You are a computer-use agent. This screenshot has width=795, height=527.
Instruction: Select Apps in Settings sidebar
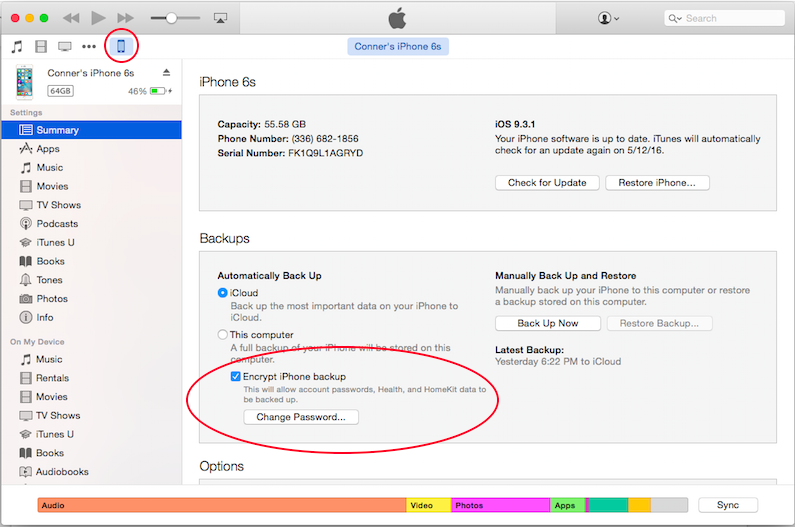[x=48, y=149]
